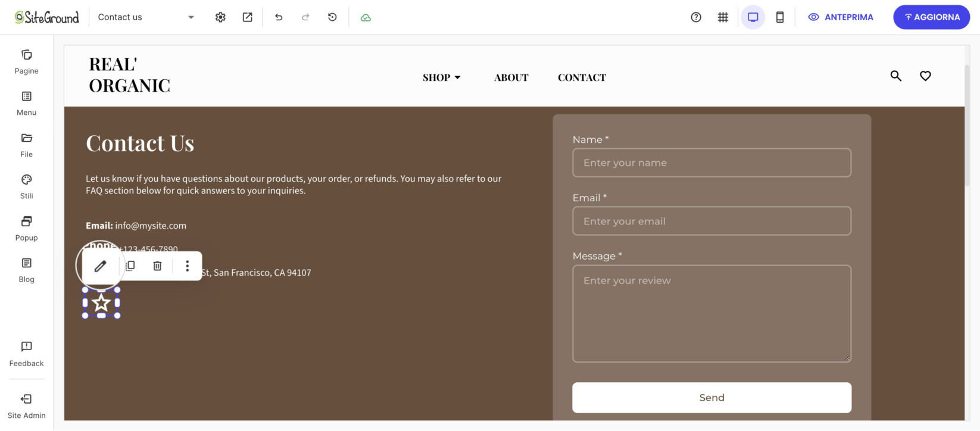Click the site search magnifier icon
Viewport: 980px width, 431px height.
895,76
